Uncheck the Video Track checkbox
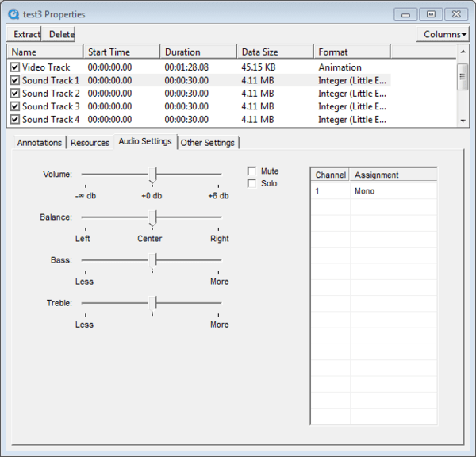This screenshot has height=457, width=476. (15, 67)
